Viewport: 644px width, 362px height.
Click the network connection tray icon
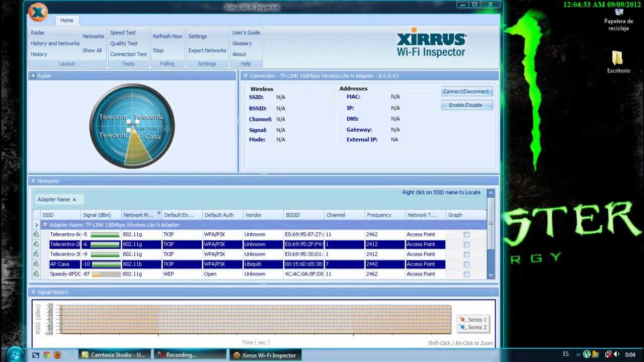point(608,354)
